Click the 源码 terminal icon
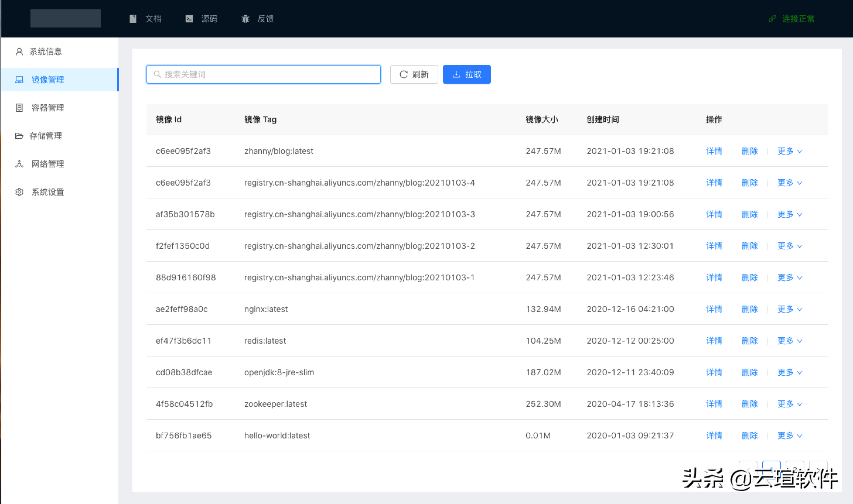Image resolution: width=853 pixels, height=504 pixels. (x=189, y=19)
